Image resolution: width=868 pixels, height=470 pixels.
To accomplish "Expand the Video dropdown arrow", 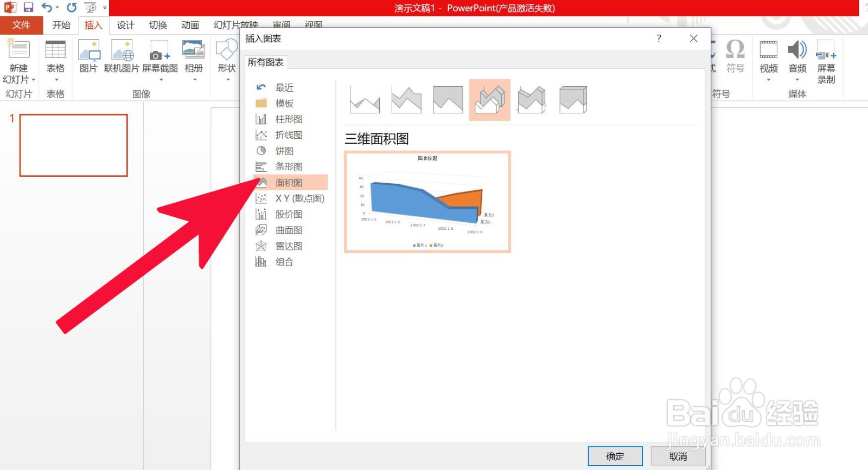I will (769, 80).
